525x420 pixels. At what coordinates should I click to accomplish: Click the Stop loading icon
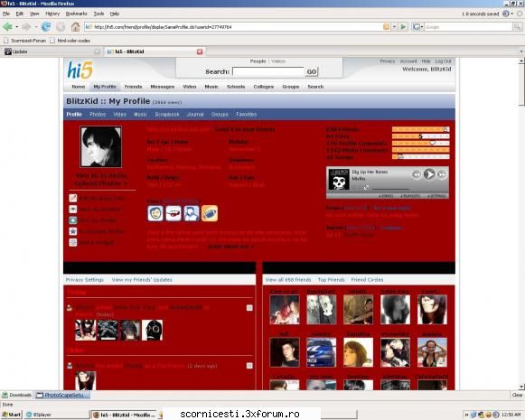[x=61, y=26]
